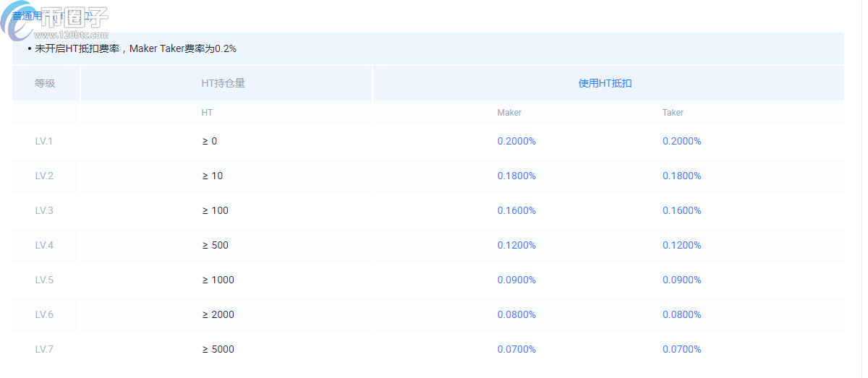
Task: Click the Maker sub-header label
Action: coord(509,113)
